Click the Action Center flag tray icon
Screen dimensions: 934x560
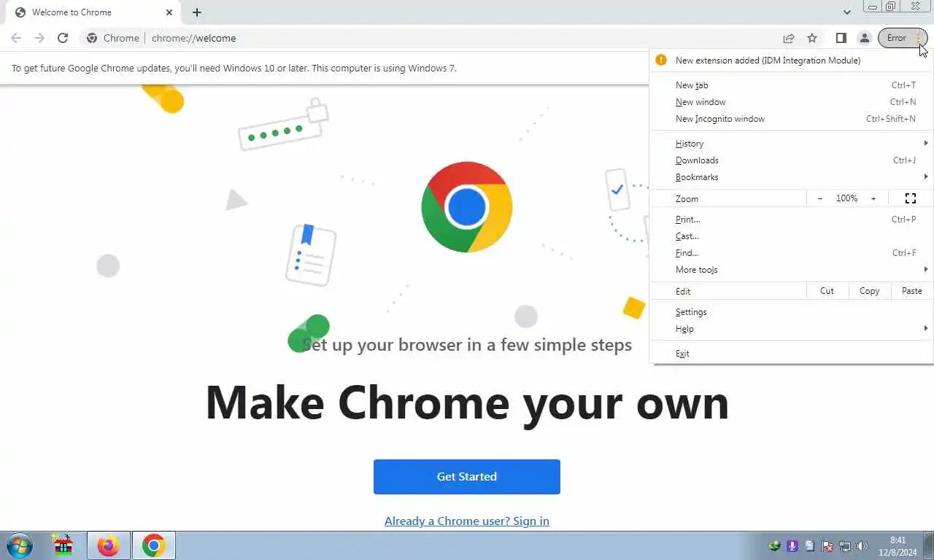click(827, 545)
